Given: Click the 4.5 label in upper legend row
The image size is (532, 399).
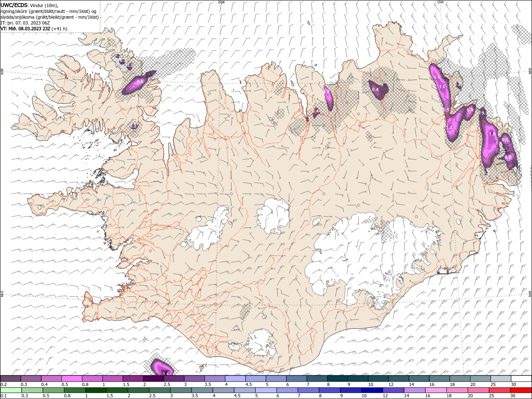Looking at the screenshot, I should point(249,384).
